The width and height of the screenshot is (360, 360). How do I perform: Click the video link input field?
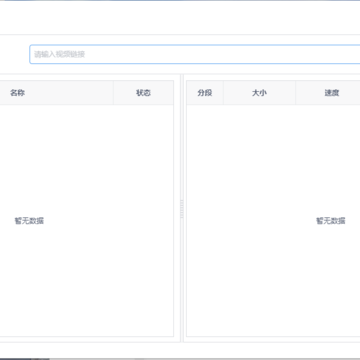195,54
